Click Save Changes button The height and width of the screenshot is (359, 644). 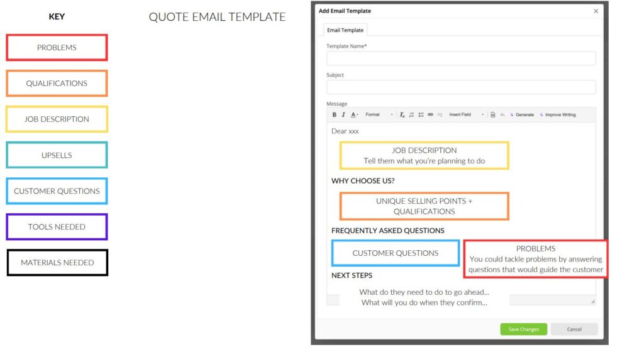point(523,329)
